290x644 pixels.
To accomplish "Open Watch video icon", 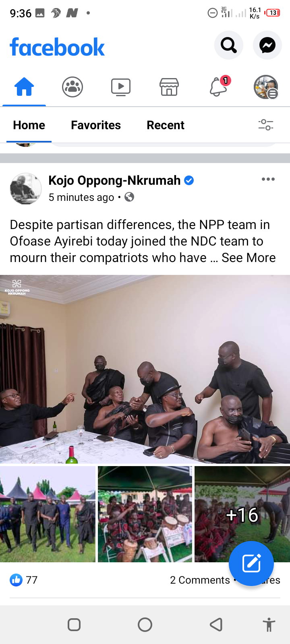I will click(121, 87).
